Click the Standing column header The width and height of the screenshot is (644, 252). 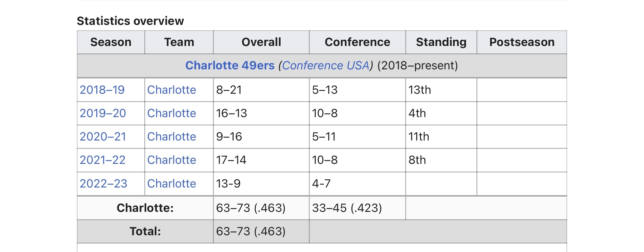click(441, 42)
